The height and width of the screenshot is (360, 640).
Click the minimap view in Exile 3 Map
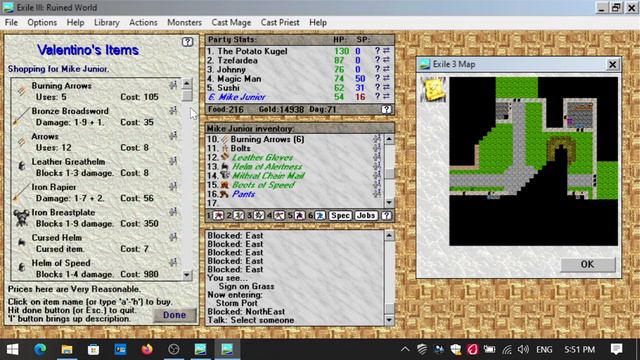[x=533, y=161]
